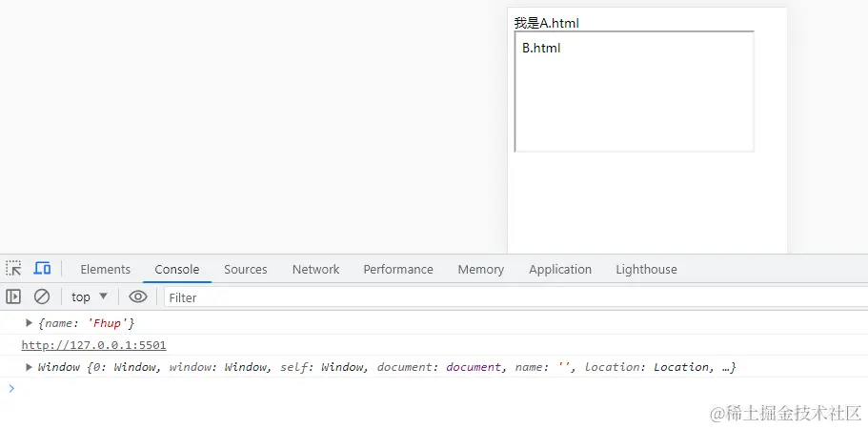Focus the console Filter input field
Image resolution: width=868 pixels, height=429 pixels.
(x=476, y=297)
